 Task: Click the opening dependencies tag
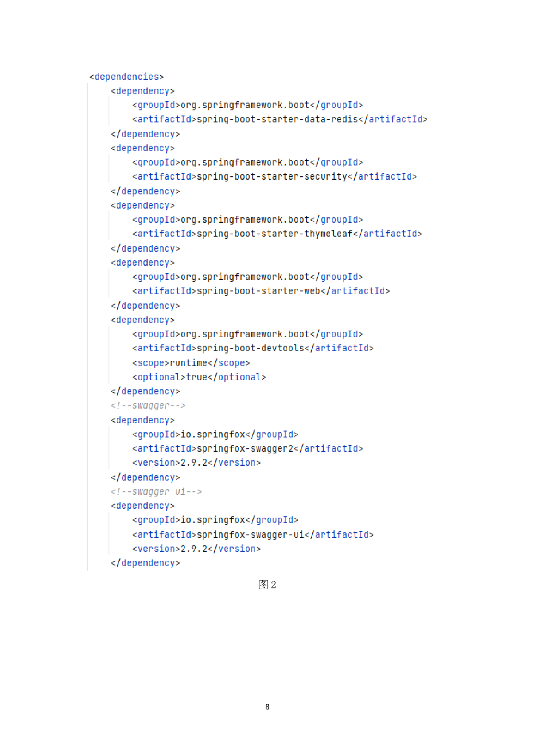[x=126, y=77]
